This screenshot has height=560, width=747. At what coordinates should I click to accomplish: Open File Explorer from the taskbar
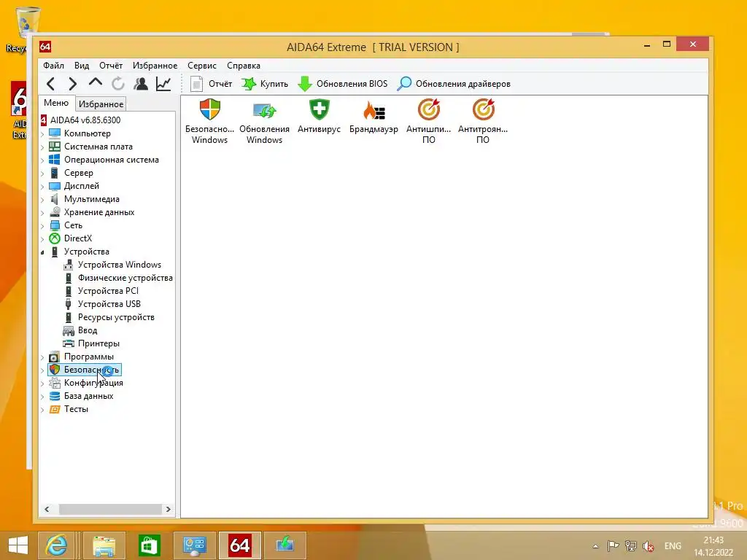(104, 545)
